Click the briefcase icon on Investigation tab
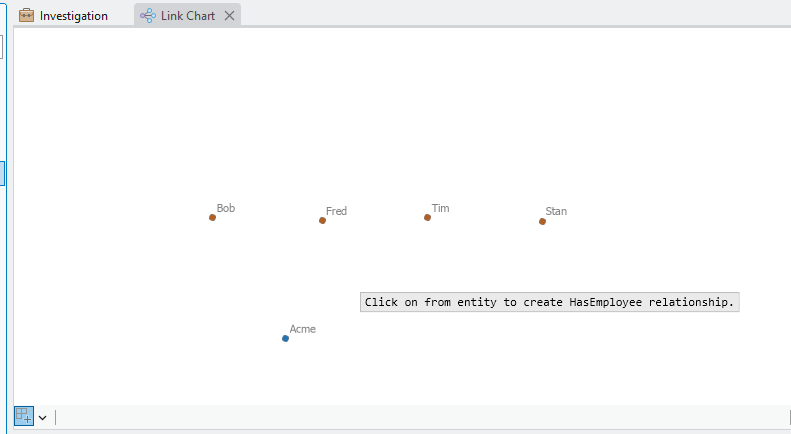This screenshot has width=791, height=434. coord(27,16)
